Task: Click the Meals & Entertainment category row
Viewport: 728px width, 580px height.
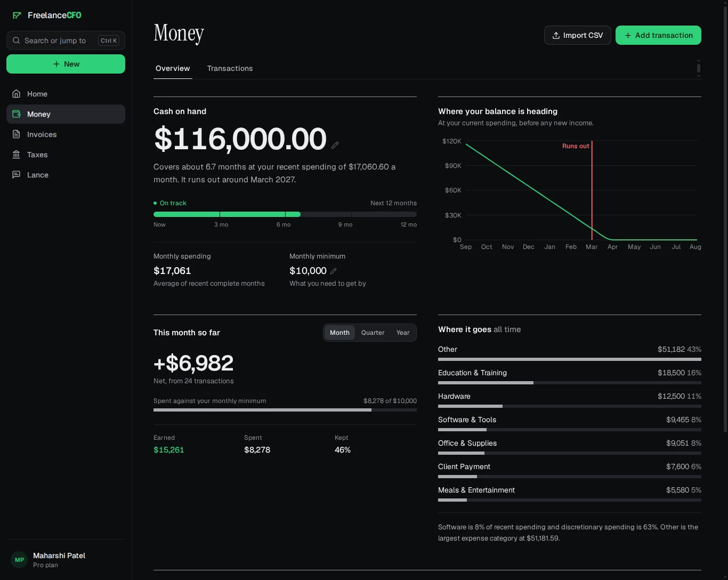Action: pyautogui.click(x=570, y=494)
